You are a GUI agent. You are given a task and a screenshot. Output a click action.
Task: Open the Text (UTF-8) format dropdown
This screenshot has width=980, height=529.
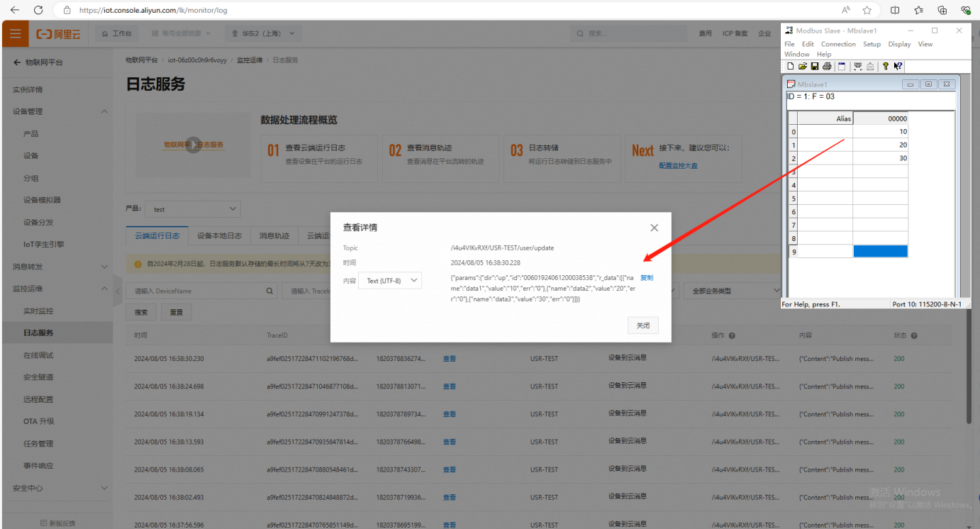390,281
